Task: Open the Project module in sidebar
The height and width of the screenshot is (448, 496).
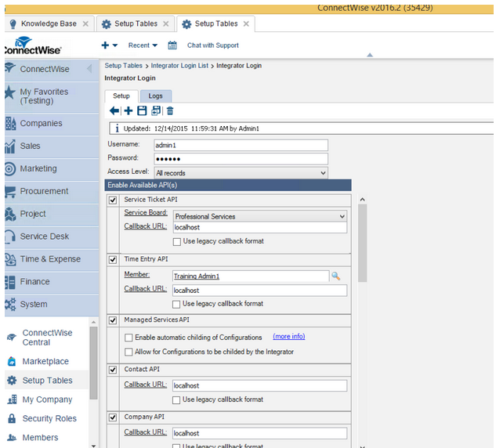Action: 52,214
